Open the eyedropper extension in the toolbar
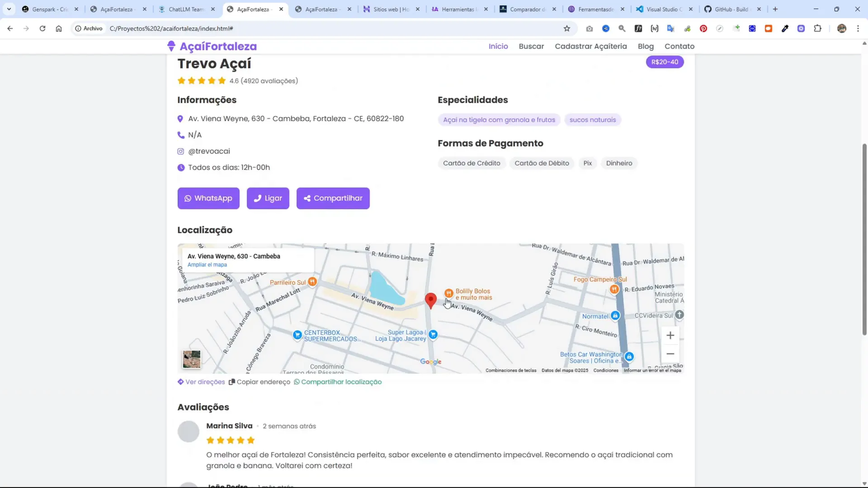 (786, 28)
